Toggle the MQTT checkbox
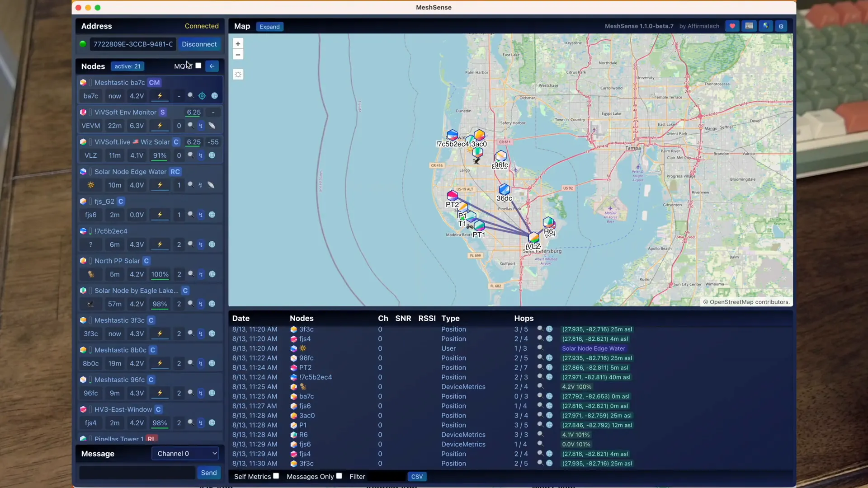This screenshot has height=488, width=868. coord(198,66)
